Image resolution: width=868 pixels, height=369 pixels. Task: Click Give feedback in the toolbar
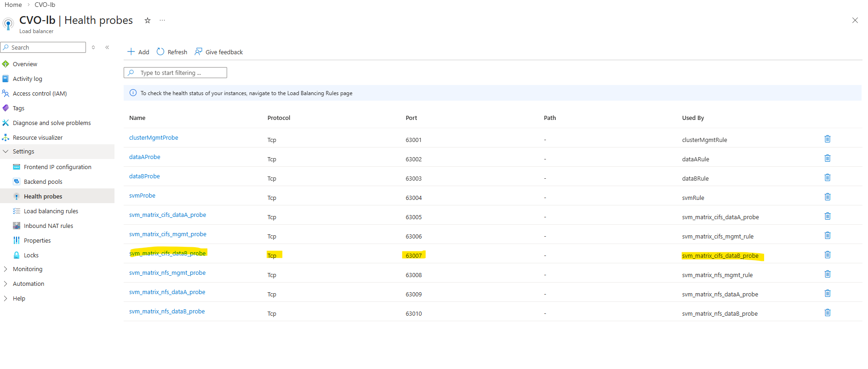click(219, 52)
